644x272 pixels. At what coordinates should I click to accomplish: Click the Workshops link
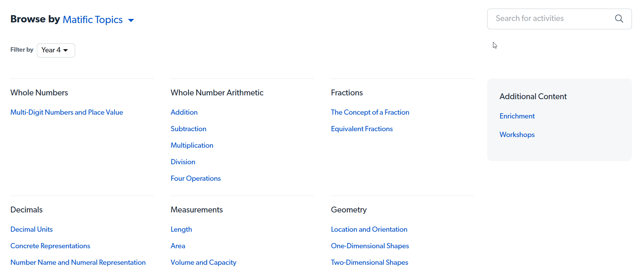(x=517, y=135)
